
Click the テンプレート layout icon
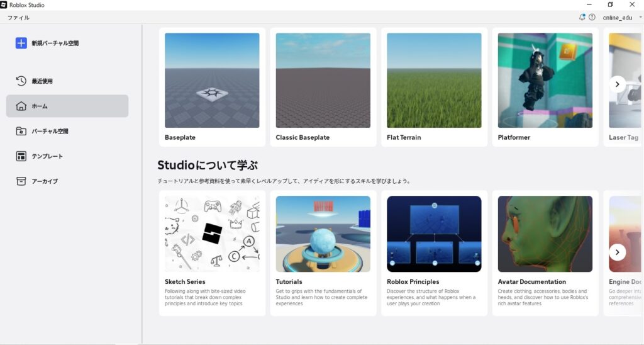(21, 156)
